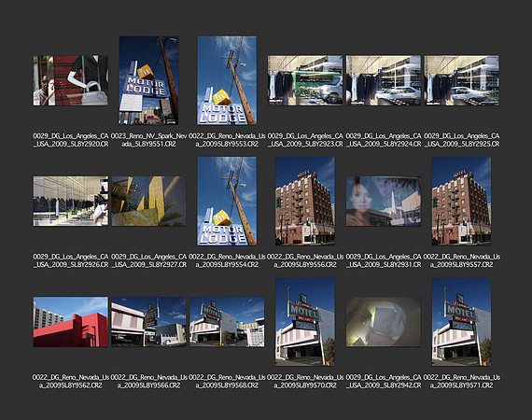Image resolution: width=532 pixels, height=420 pixels.
Task: Click filename ending 5L8Y2920.CR
Action: click(71, 140)
